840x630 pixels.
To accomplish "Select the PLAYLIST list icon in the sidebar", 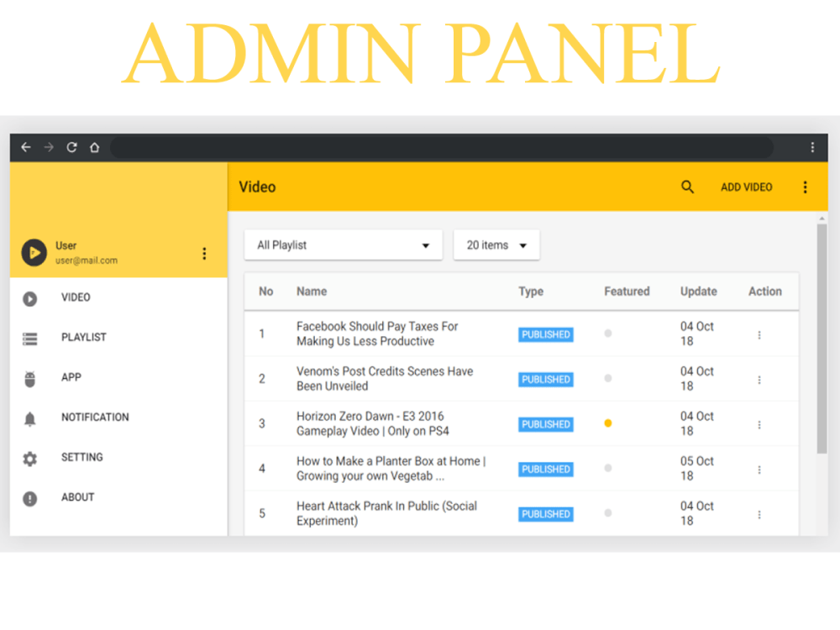I will tap(30, 339).
